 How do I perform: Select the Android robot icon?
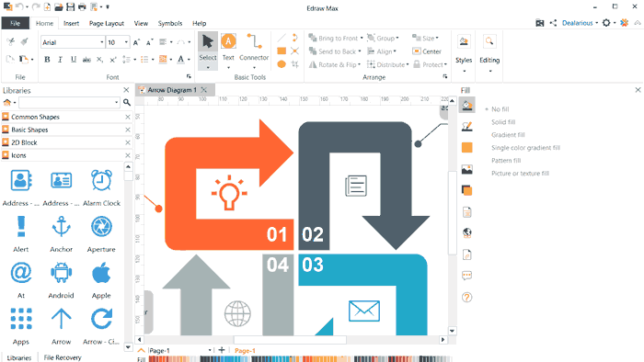tap(62, 273)
